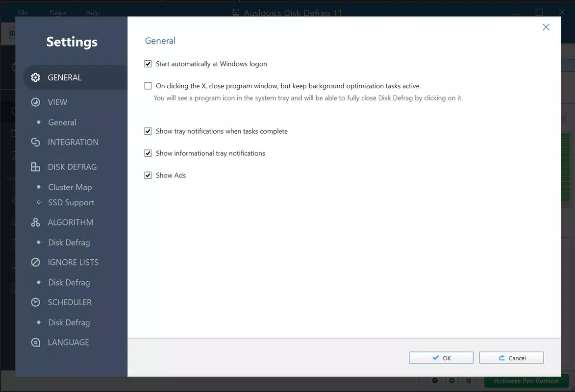Open the Pages menu in main window
575x392 pixels.
(x=58, y=12)
